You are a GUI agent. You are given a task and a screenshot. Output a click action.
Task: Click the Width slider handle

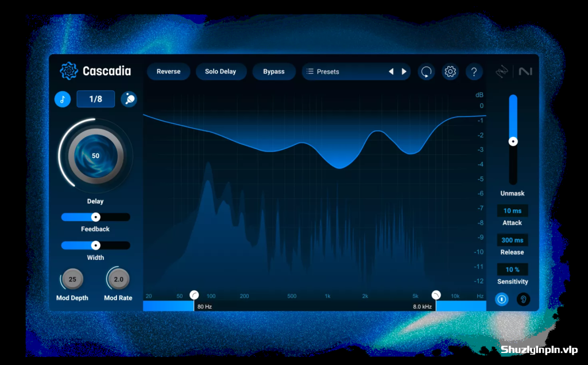pyautogui.click(x=96, y=245)
